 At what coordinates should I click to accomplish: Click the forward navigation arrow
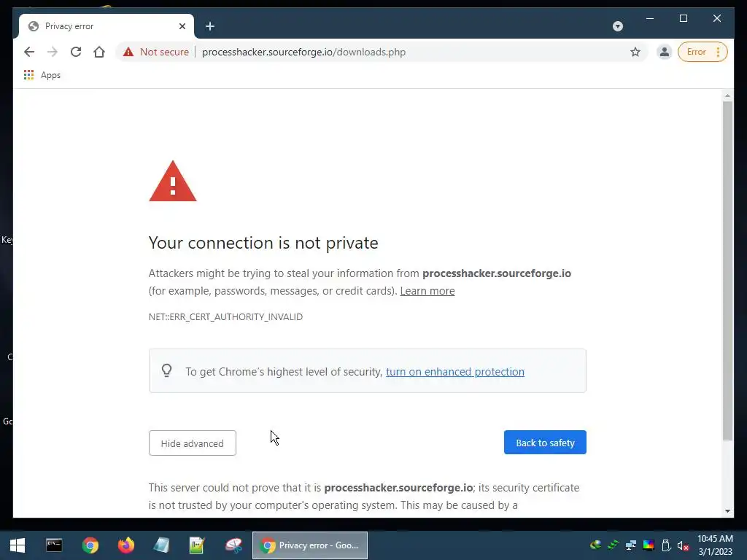pyautogui.click(x=53, y=52)
